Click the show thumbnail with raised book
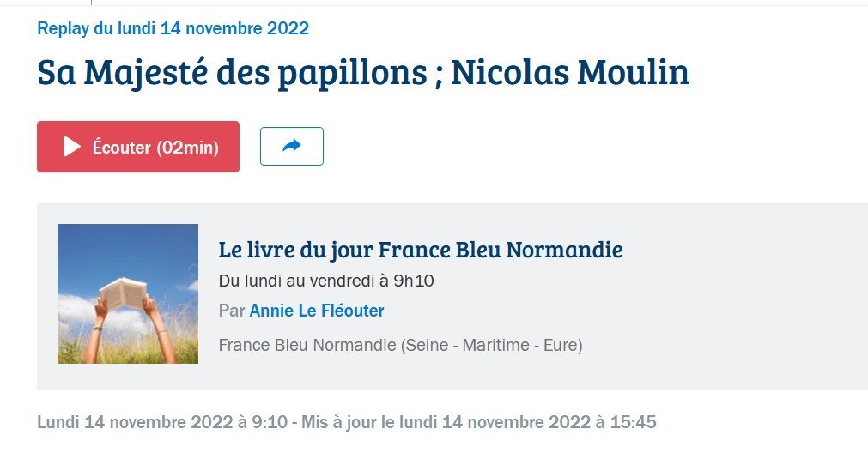This screenshot has width=868, height=453. pos(128,293)
